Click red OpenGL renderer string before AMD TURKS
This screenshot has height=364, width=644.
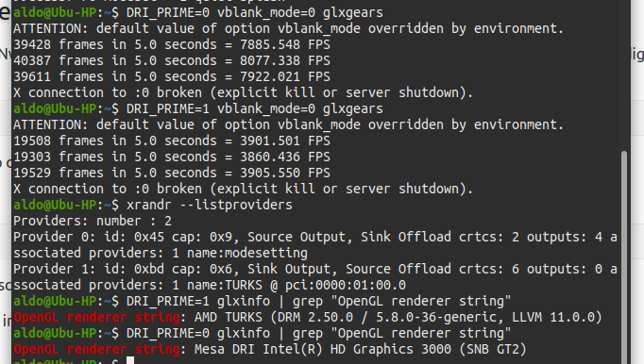coord(96,317)
